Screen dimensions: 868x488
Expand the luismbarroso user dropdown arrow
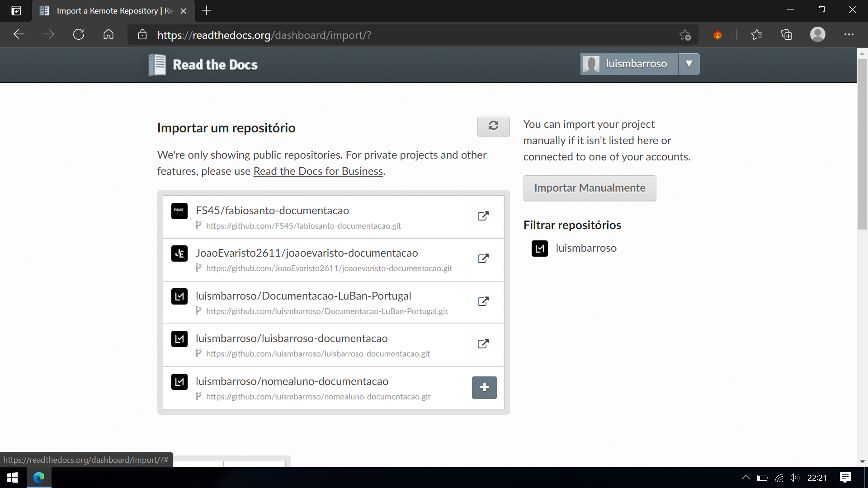689,64
